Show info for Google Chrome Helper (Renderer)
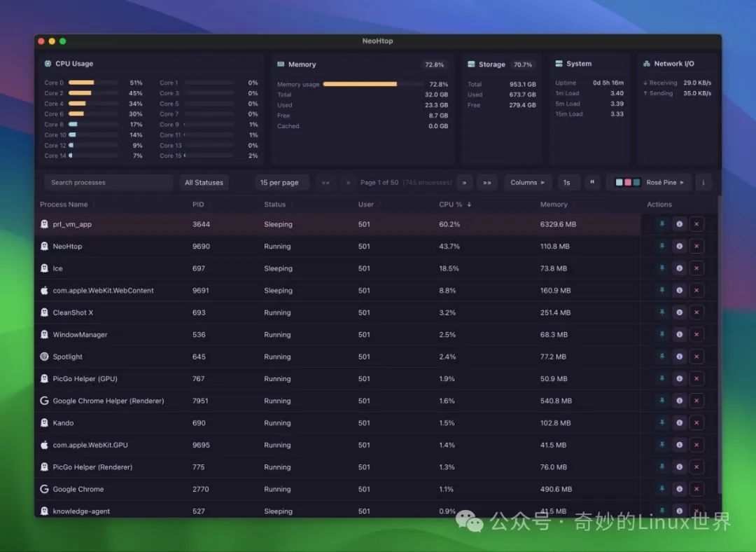The width and height of the screenshot is (756, 552). 679,401
